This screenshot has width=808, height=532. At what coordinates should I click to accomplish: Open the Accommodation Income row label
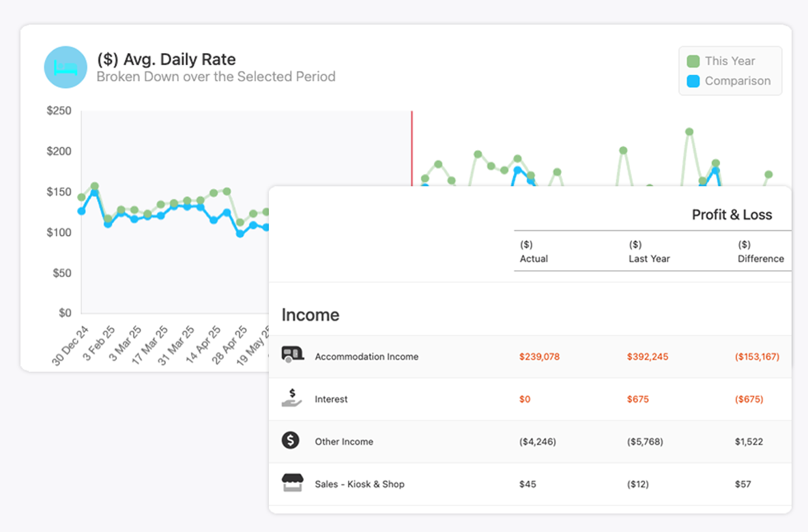tap(366, 357)
